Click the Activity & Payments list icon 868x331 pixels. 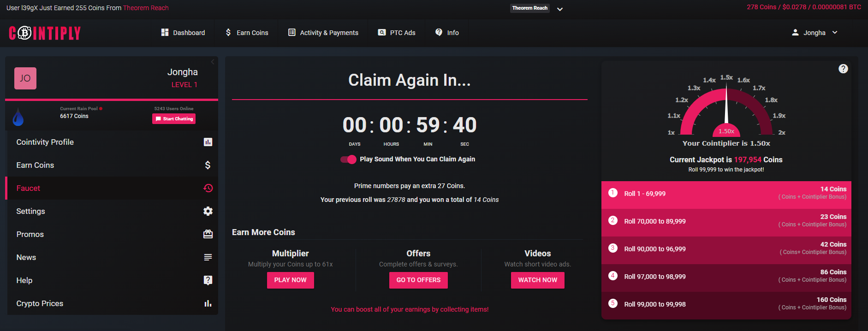(292, 32)
